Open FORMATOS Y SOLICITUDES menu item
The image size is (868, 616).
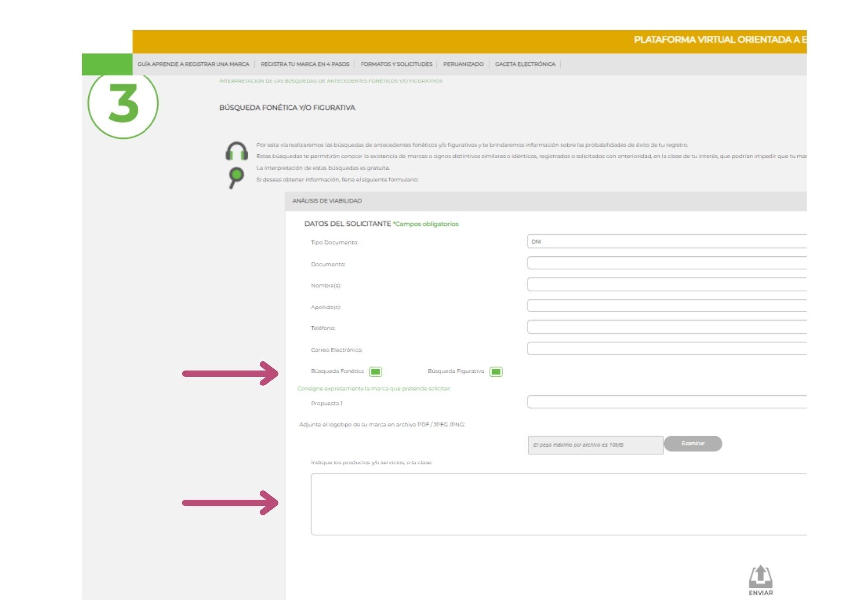(x=396, y=64)
